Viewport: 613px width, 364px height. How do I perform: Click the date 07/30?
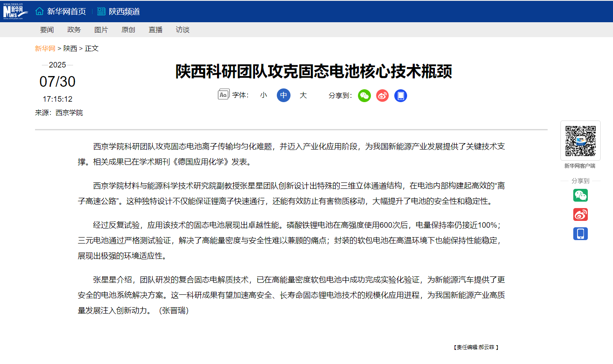tap(58, 82)
